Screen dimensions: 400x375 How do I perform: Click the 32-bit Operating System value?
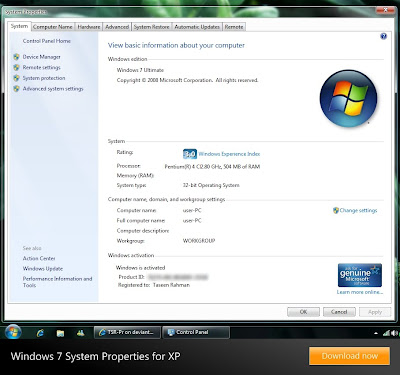tap(211, 185)
